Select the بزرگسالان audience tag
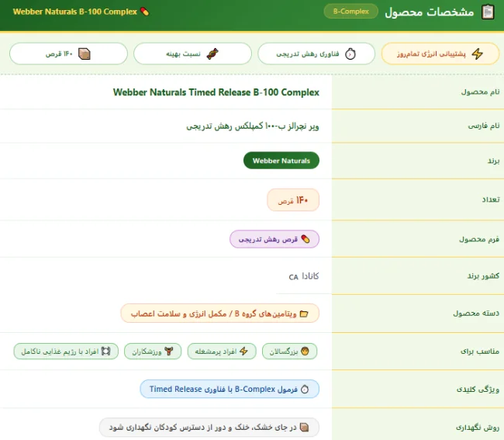This screenshot has height=440, width=504. (x=289, y=352)
